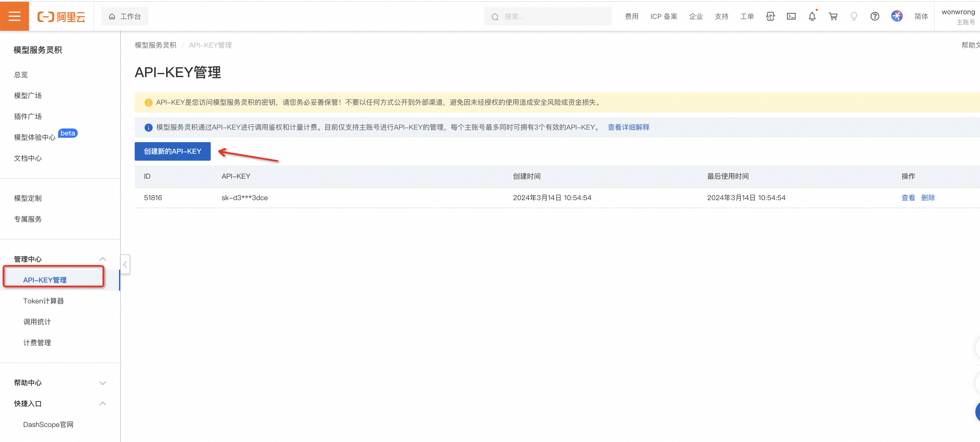Collapse the 管理中心 section
This screenshot has width=980, height=442.
102,259
